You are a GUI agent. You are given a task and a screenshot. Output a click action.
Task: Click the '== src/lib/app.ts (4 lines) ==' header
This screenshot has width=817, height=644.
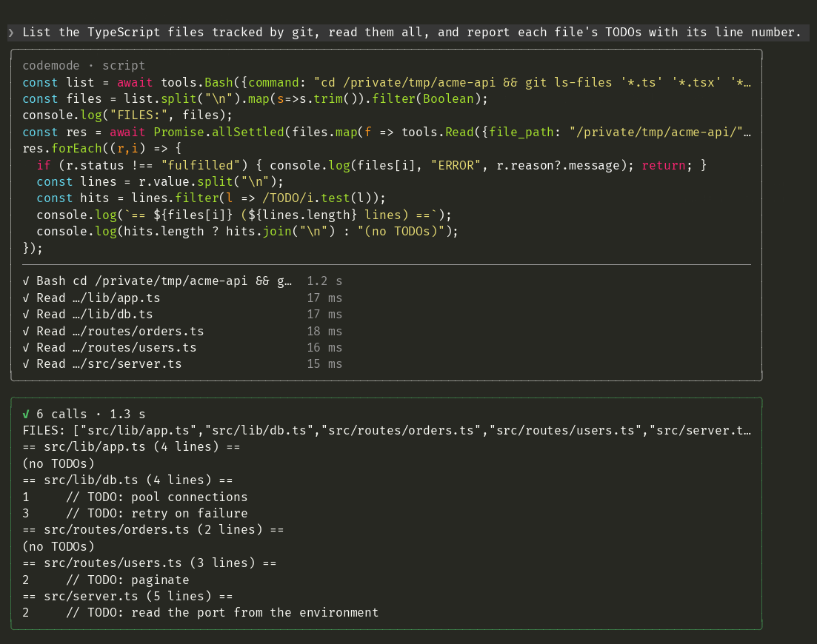pos(131,446)
